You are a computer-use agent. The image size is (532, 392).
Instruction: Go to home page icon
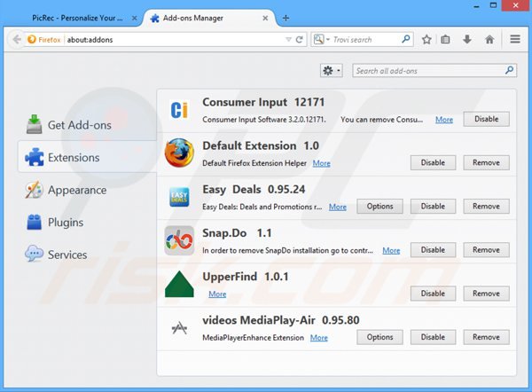pyautogui.click(x=489, y=40)
